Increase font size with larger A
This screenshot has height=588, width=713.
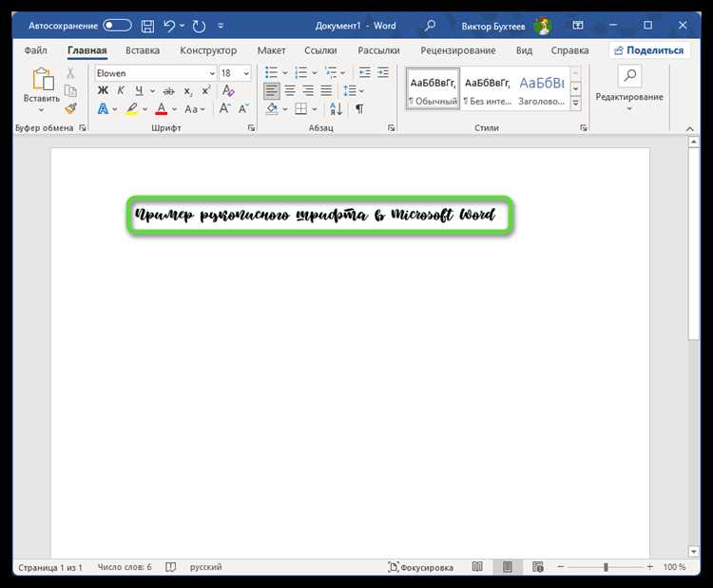224,108
